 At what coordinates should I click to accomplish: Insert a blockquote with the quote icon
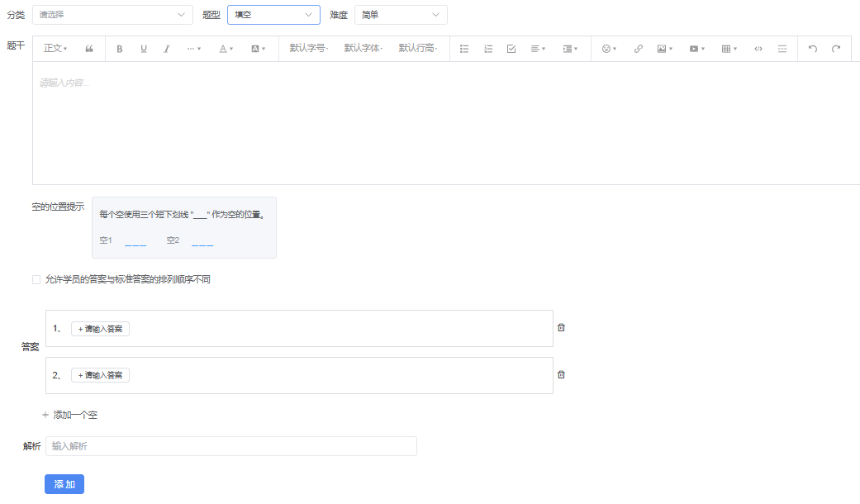point(89,49)
